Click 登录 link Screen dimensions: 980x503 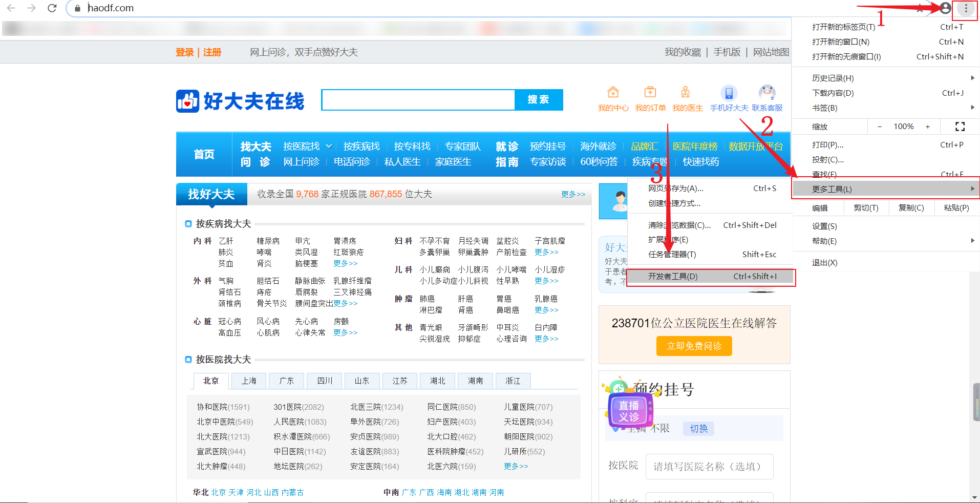185,52
